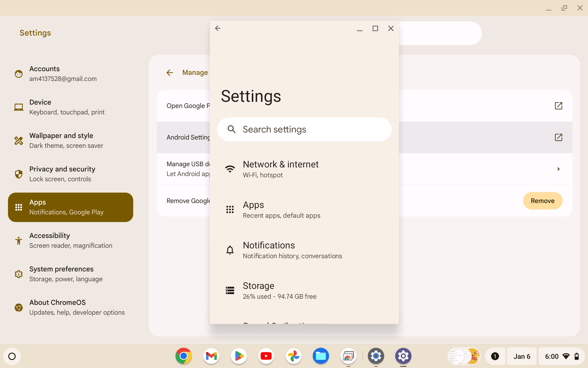Open the Google Play Store app
This screenshot has width=588, height=368.
(x=239, y=356)
